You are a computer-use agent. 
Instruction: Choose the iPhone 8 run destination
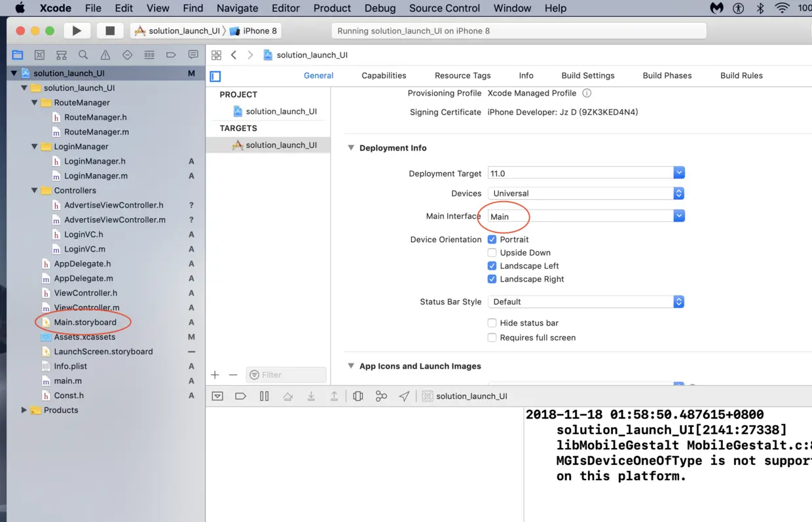(x=253, y=31)
